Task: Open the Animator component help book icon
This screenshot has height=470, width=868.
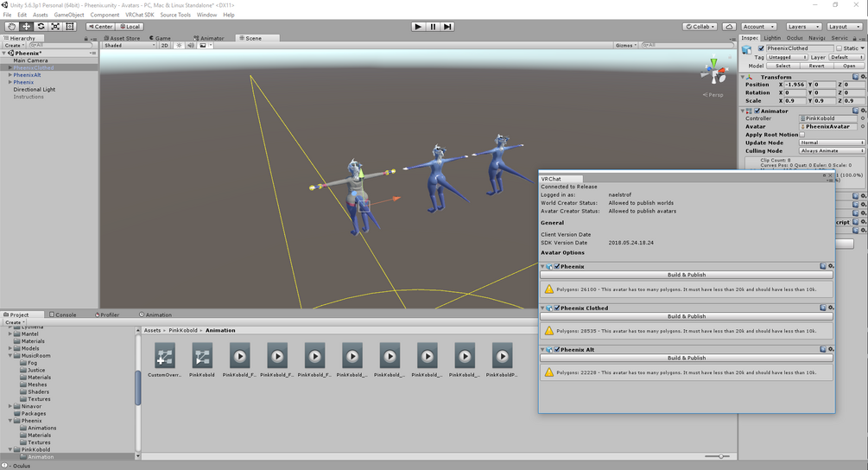Action: point(855,111)
